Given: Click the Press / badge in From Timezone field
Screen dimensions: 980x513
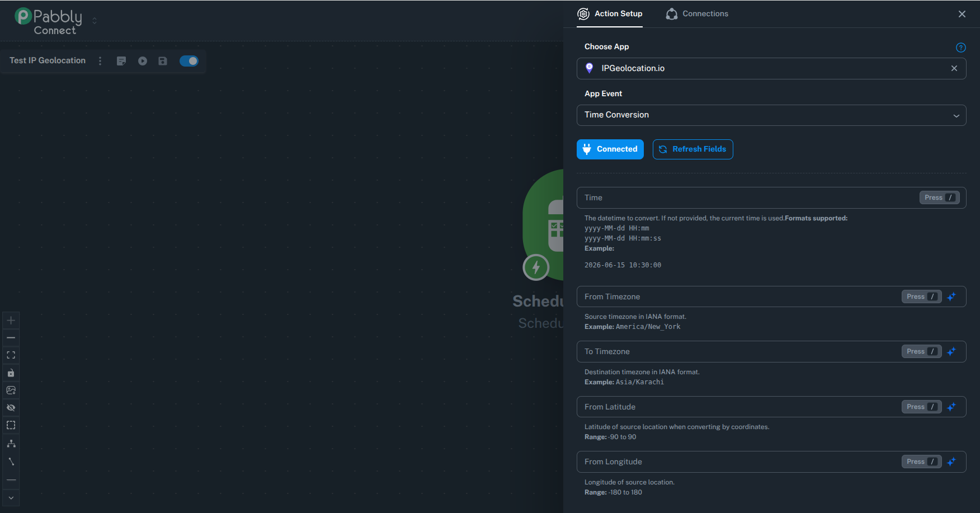Looking at the screenshot, I should tap(922, 296).
